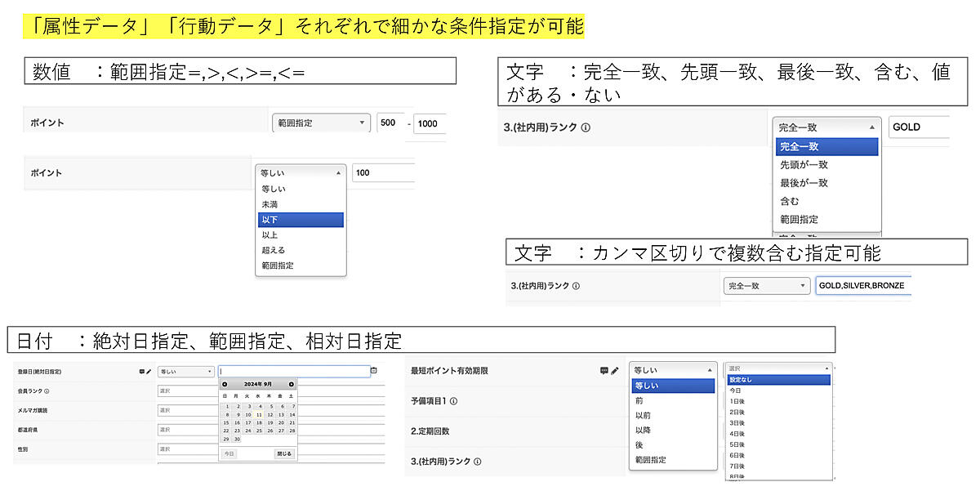Click info icon next to 会員ランク
The width and height of the screenshot is (980, 491).
pos(47,391)
